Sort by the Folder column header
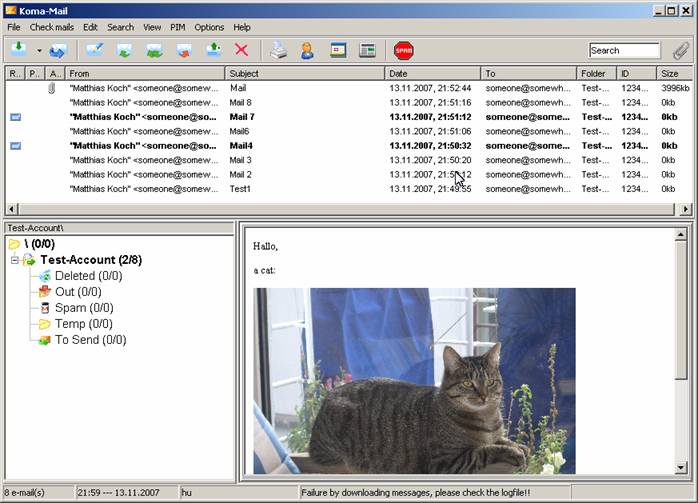The image size is (698, 503). (x=597, y=73)
